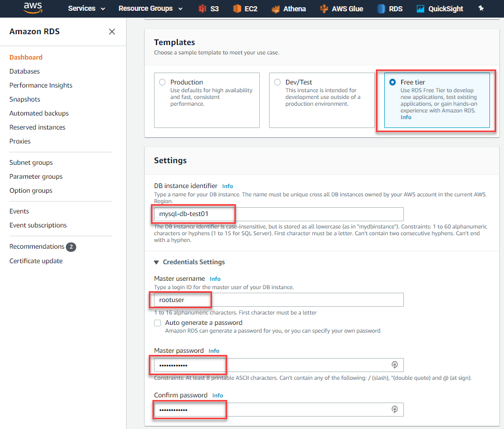Screen dimensions: 504x429
Task: Enable Auto generate a password
Action: click(157, 323)
